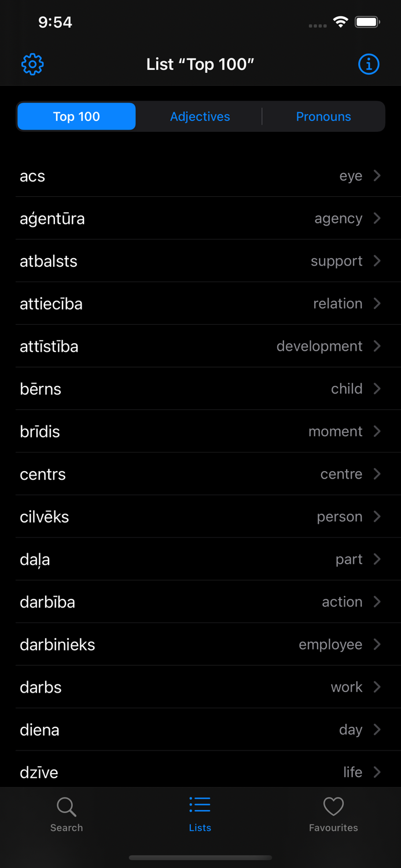The width and height of the screenshot is (401, 868).
Task: Select the entry attīstība
Action: click(200, 346)
